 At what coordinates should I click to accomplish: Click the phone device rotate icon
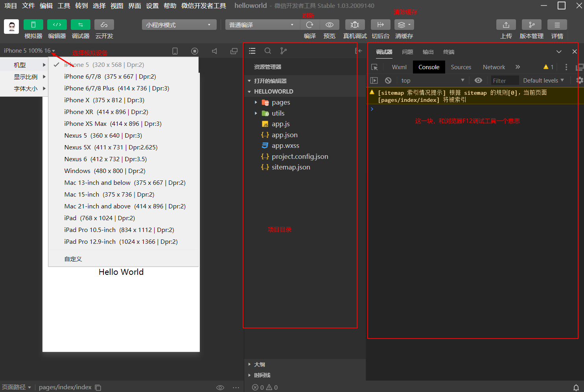pos(175,51)
